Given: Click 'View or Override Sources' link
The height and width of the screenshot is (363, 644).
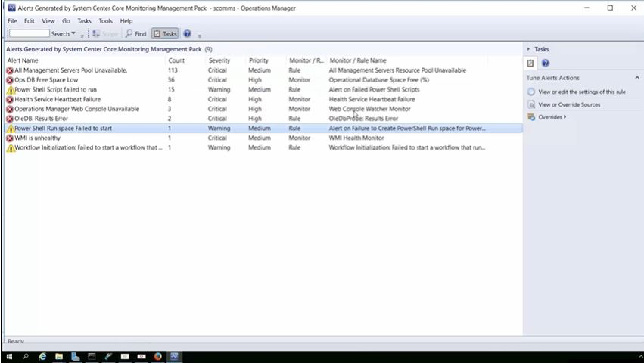Looking at the screenshot, I should pyautogui.click(x=569, y=104).
